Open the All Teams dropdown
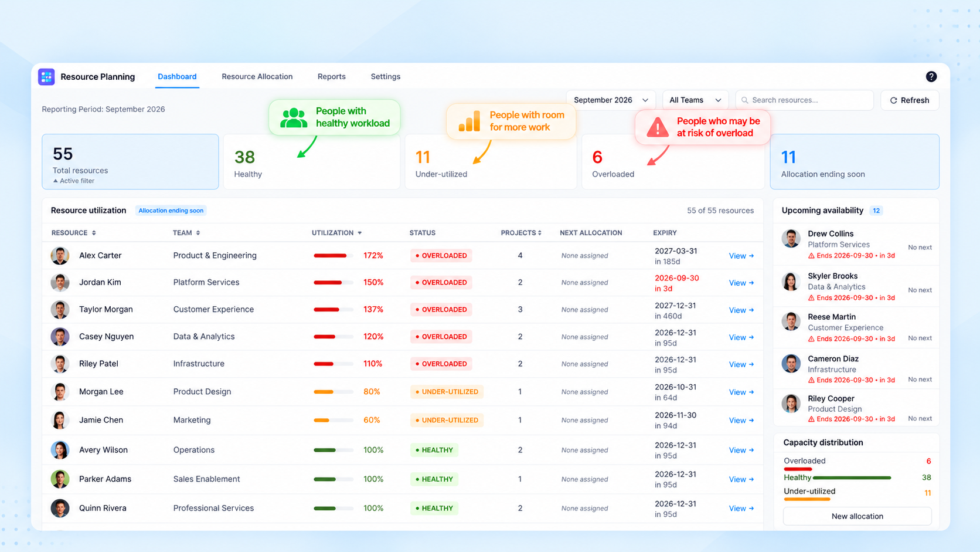 tap(695, 100)
